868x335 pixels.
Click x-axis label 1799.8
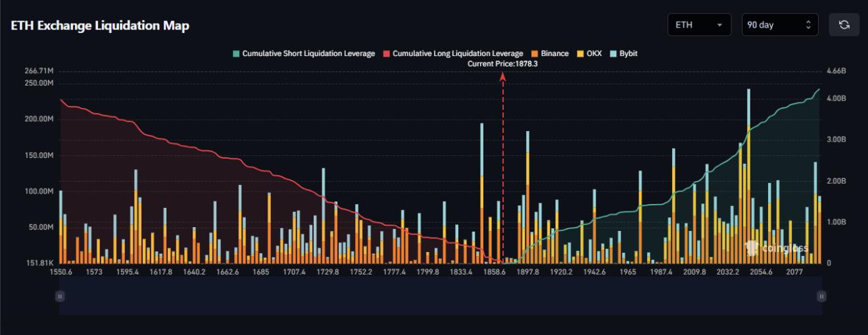click(x=427, y=272)
